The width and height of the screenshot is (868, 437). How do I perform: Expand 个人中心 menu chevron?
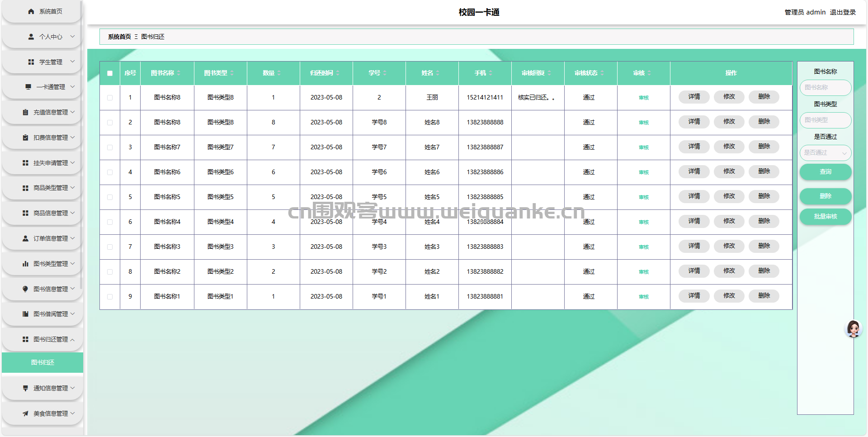(x=72, y=37)
